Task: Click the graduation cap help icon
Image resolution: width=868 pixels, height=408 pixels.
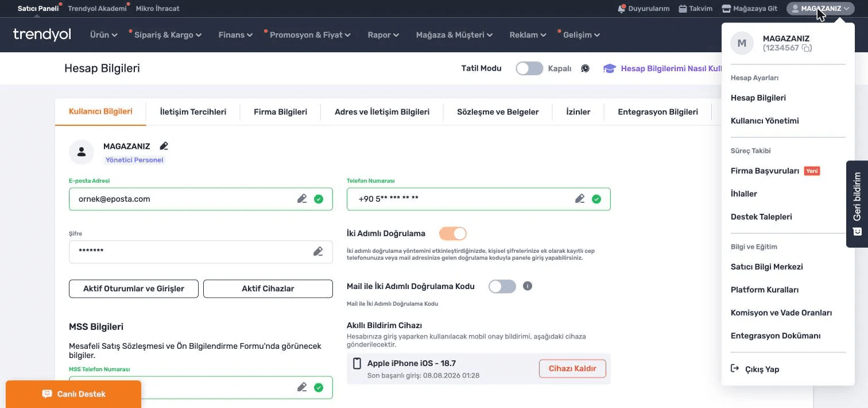Action: pyautogui.click(x=609, y=68)
